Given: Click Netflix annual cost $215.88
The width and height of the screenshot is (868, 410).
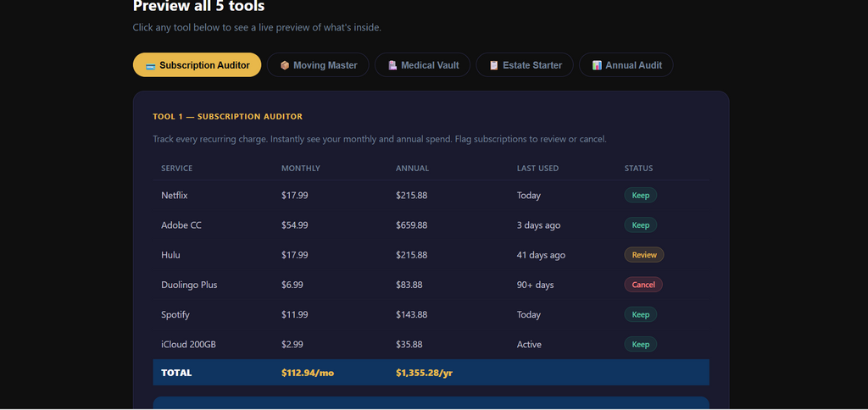Looking at the screenshot, I should pyautogui.click(x=411, y=196).
